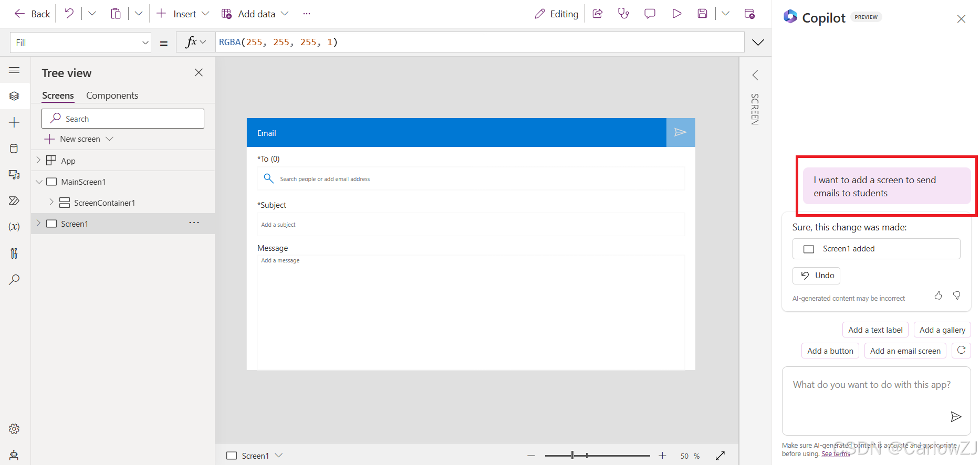Click the Add an email screen suggestion

pos(905,351)
